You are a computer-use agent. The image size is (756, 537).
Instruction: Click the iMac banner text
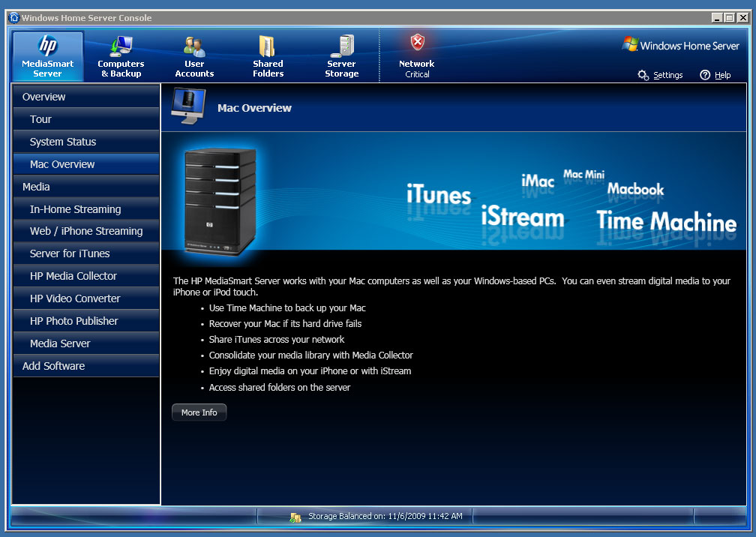[538, 181]
